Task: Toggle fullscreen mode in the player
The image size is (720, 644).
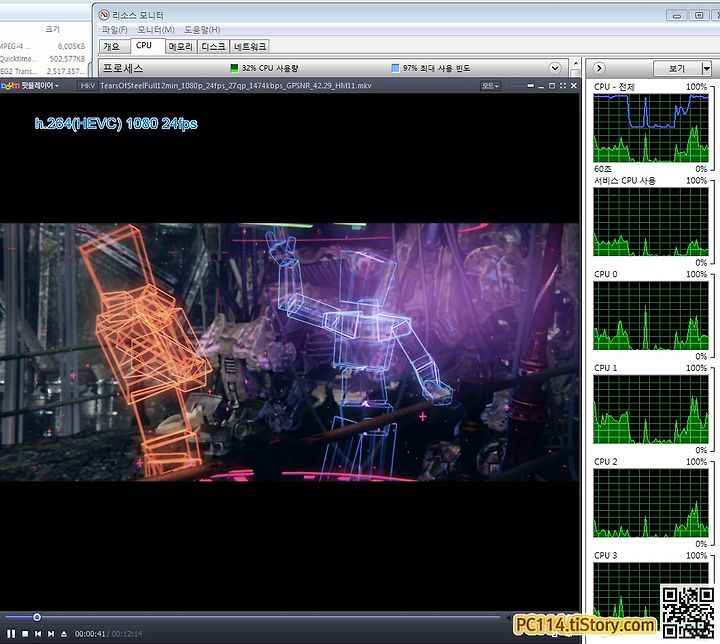Action: point(563,86)
